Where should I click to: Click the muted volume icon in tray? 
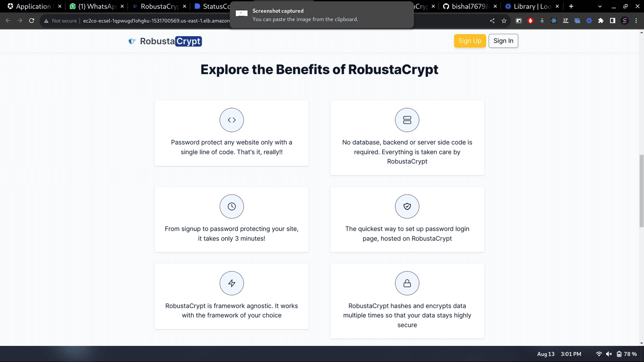(x=609, y=354)
